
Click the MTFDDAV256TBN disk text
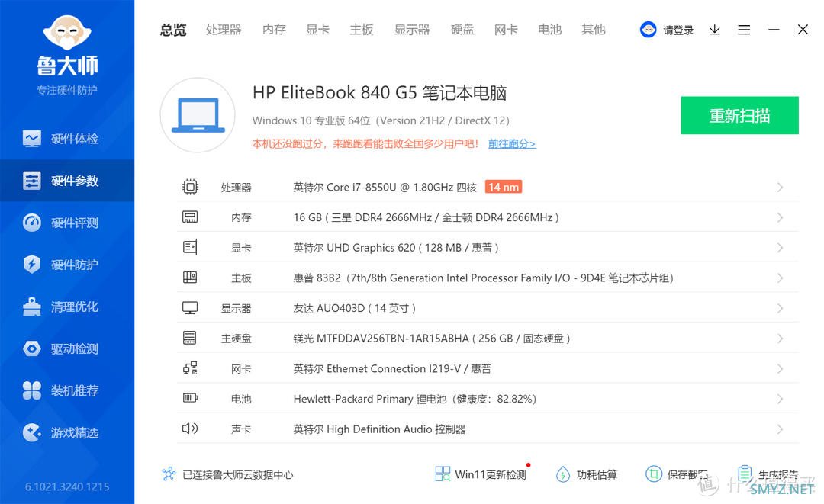(x=432, y=339)
